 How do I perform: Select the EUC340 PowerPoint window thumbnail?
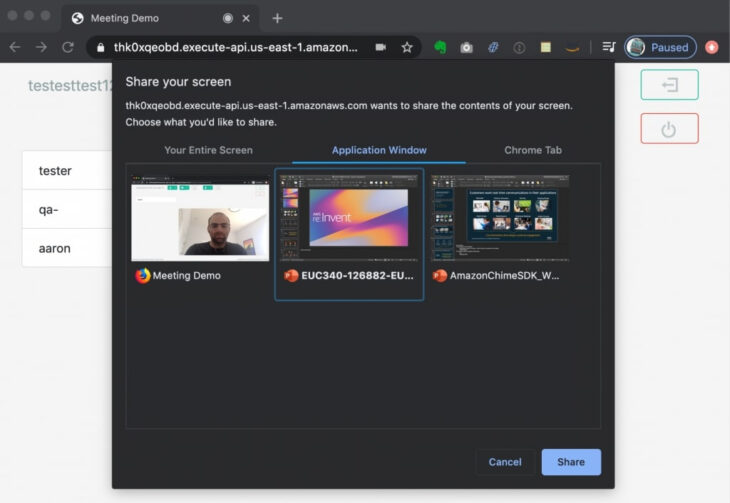(x=349, y=218)
